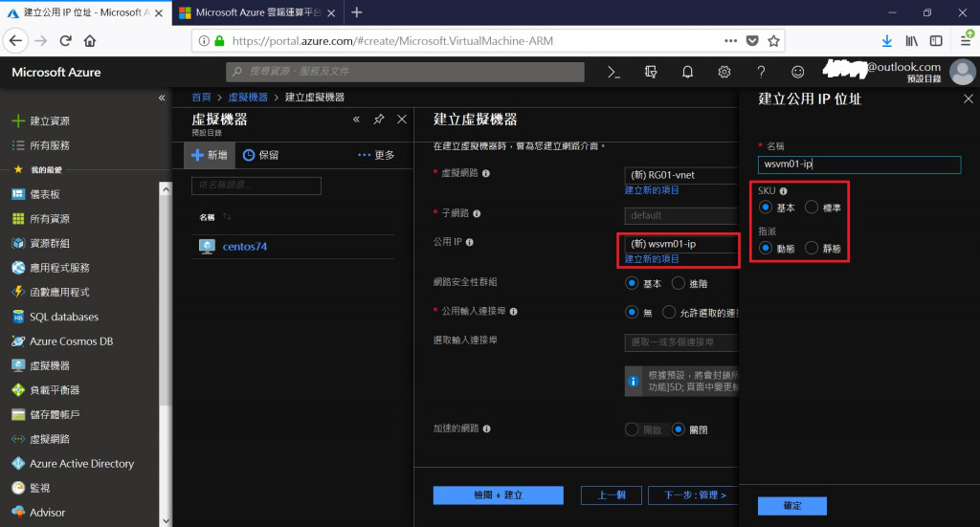Image resolution: width=980 pixels, height=527 pixels.
Task: Click 確定 button in IP panel
Action: (791, 506)
